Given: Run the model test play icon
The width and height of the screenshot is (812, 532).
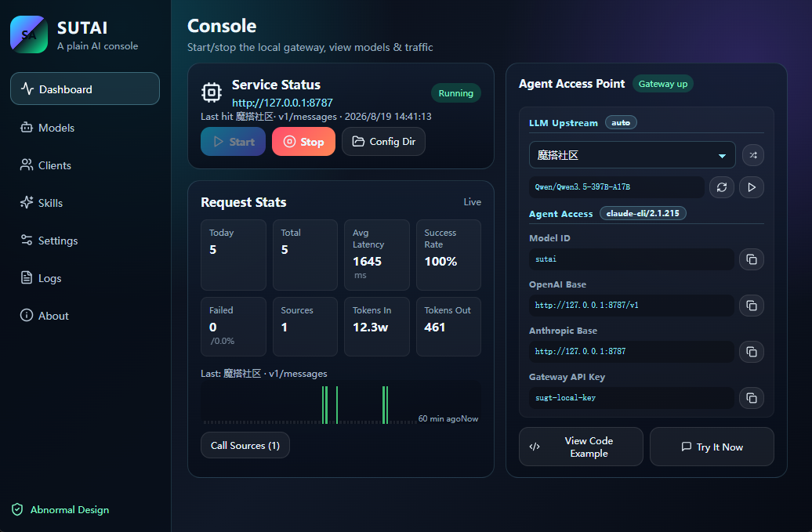Looking at the screenshot, I should [x=752, y=187].
